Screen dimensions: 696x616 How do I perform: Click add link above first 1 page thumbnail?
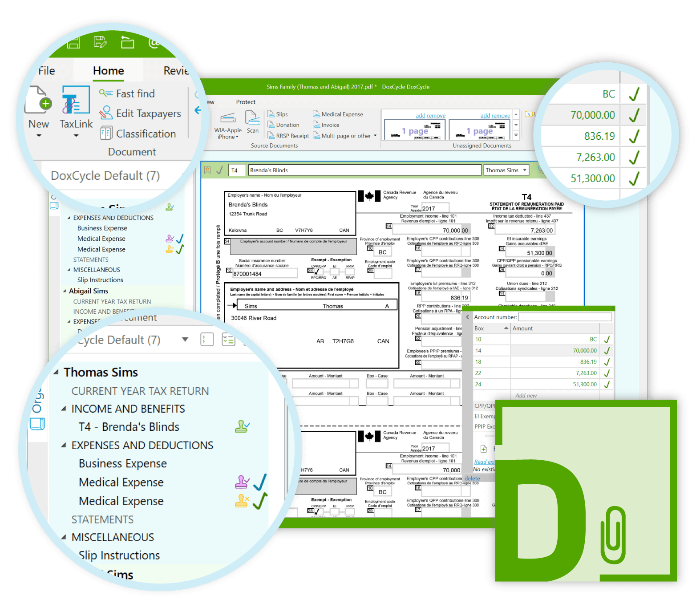click(421, 116)
